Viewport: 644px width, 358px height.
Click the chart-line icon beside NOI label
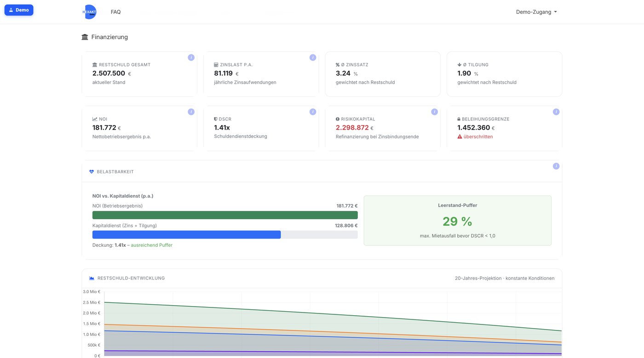tap(95, 119)
